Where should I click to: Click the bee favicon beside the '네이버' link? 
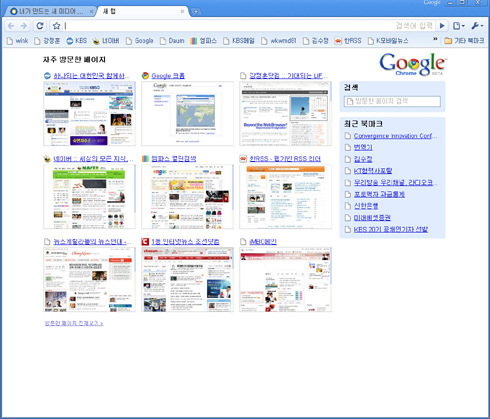(47, 159)
